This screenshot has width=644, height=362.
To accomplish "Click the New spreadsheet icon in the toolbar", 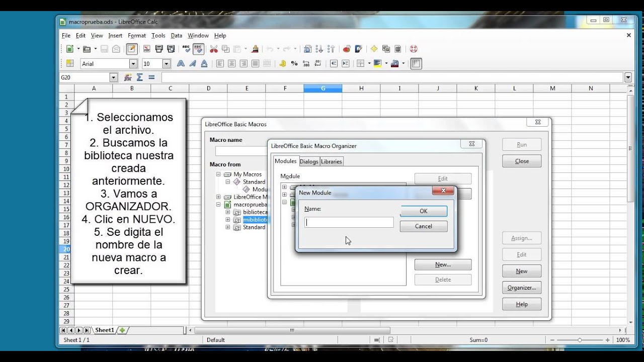I will click(70, 49).
